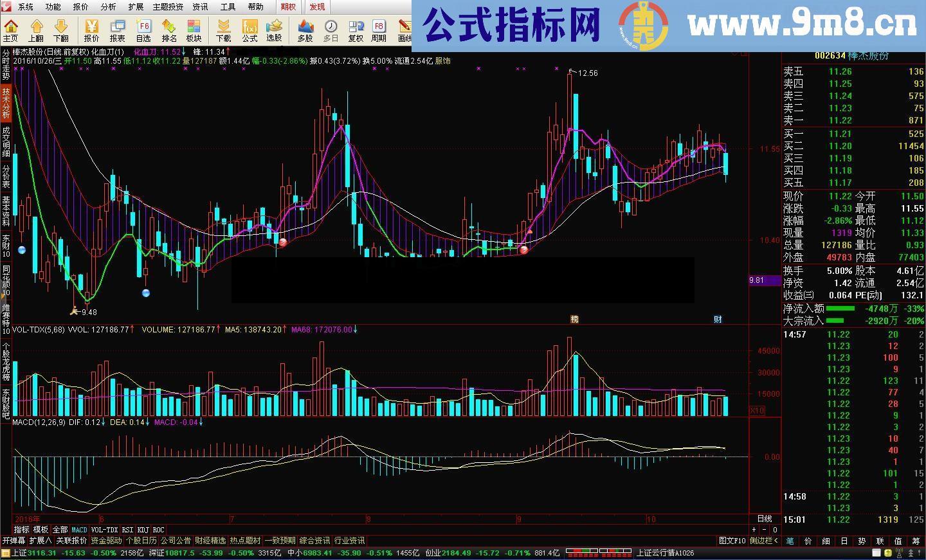Select the 公司公告 tab

point(176,541)
